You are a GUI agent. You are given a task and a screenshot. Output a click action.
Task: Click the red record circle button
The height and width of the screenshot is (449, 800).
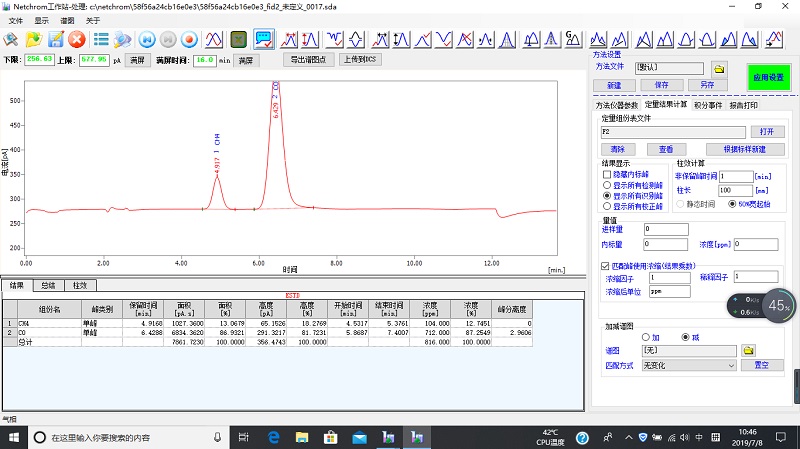pyautogui.click(x=189, y=39)
